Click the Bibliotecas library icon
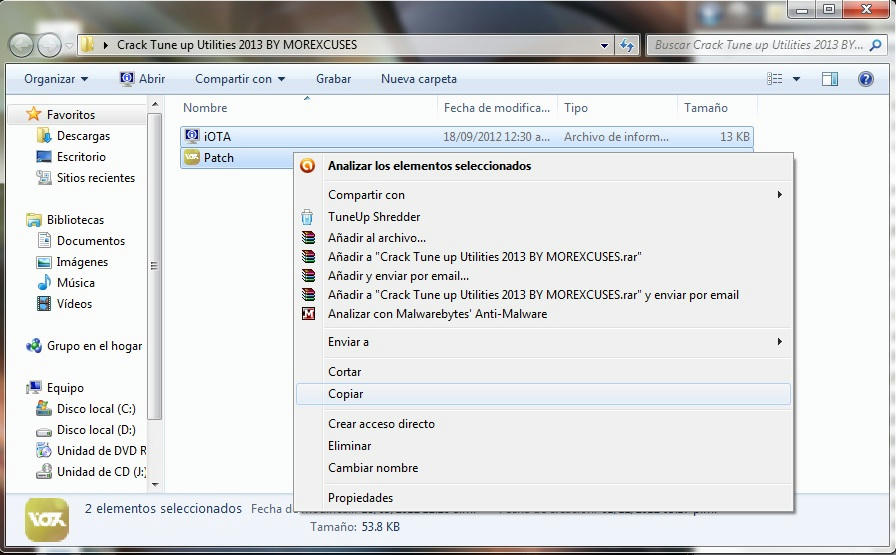 click(x=34, y=219)
